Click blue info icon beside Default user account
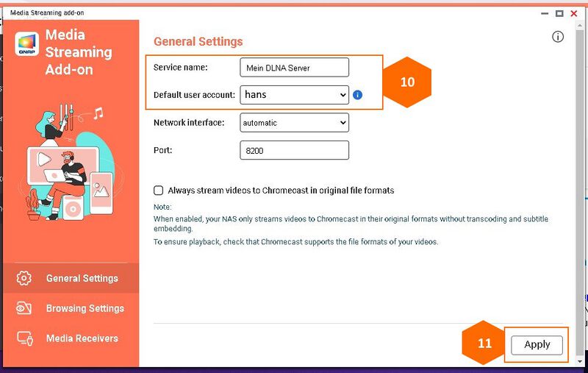The image size is (588, 373). 358,95
